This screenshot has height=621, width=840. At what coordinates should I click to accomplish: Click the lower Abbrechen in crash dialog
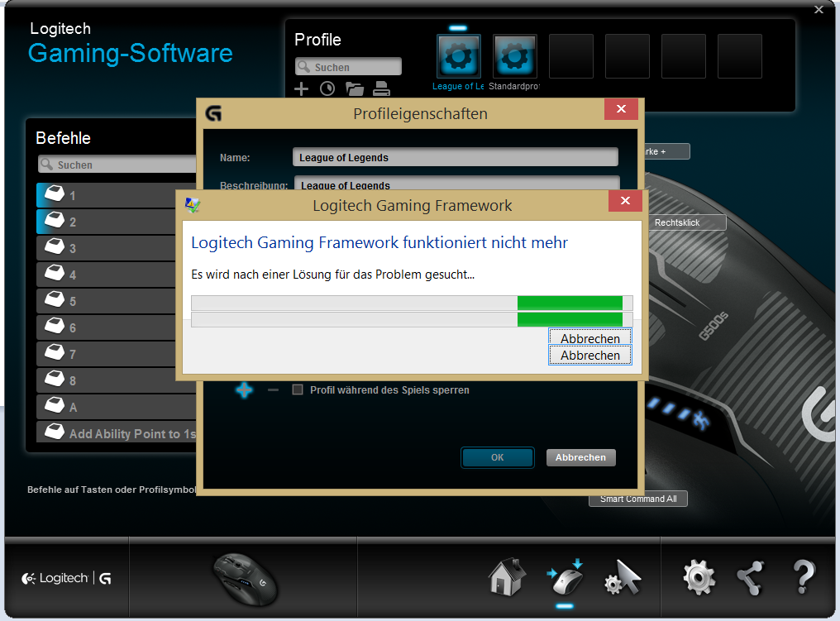click(x=589, y=356)
